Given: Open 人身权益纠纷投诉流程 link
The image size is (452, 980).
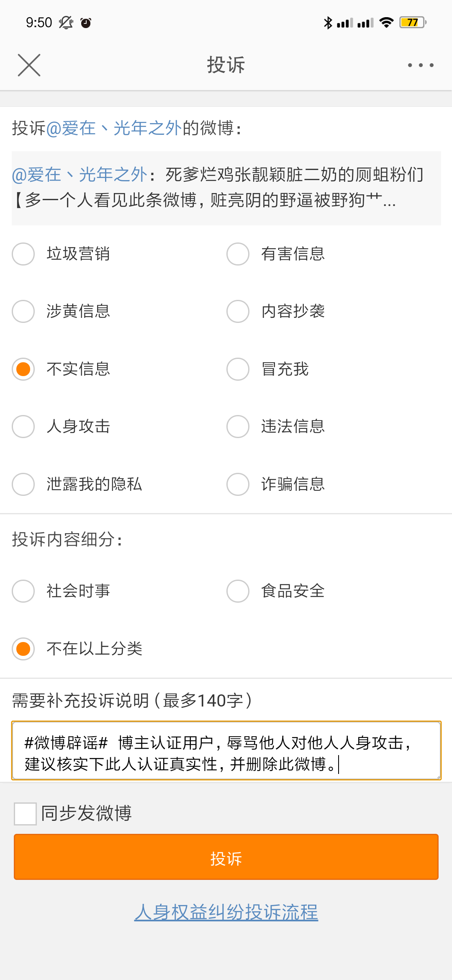Looking at the screenshot, I should point(226,912).
